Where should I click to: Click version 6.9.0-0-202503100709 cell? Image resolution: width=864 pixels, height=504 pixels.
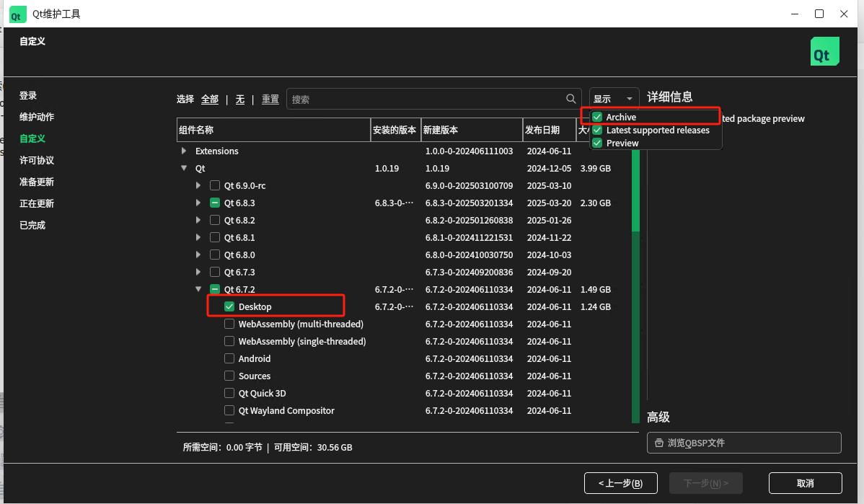(469, 185)
